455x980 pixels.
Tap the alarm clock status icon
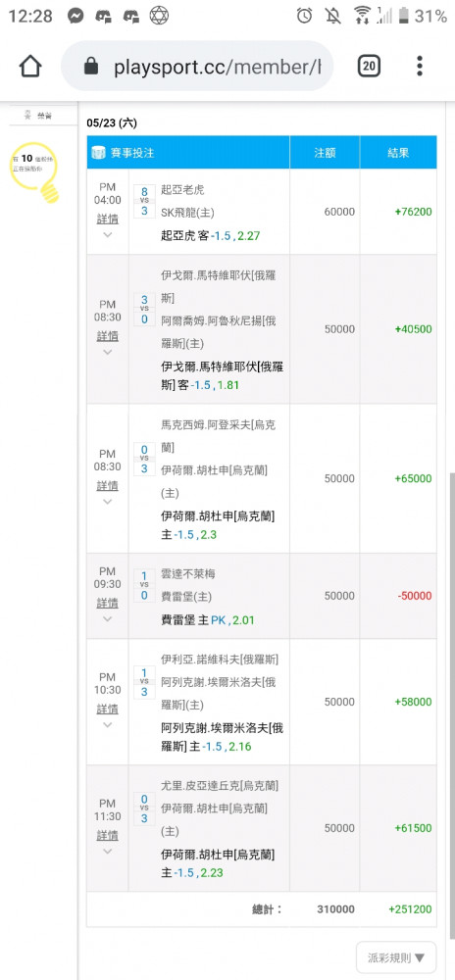point(304,16)
